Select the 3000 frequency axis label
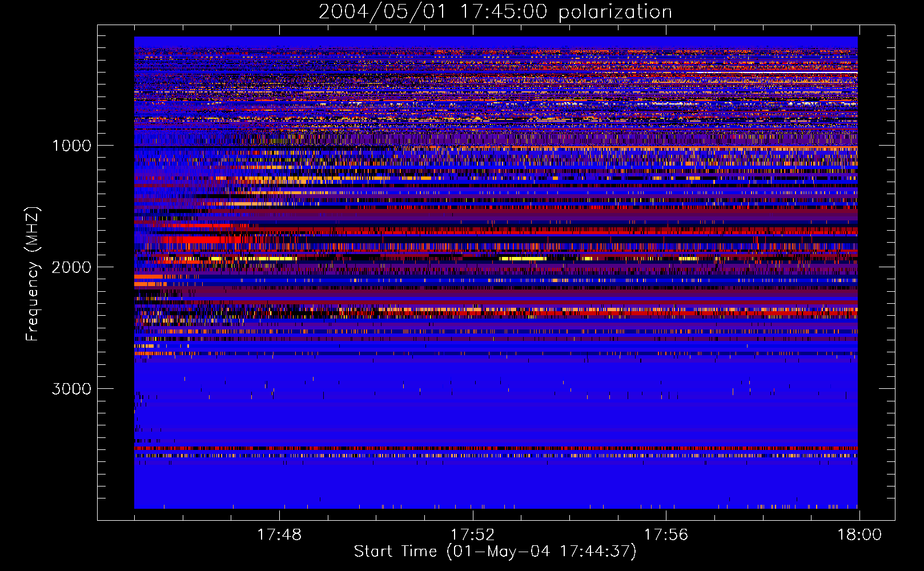This screenshot has height=571, width=924. [x=71, y=389]
